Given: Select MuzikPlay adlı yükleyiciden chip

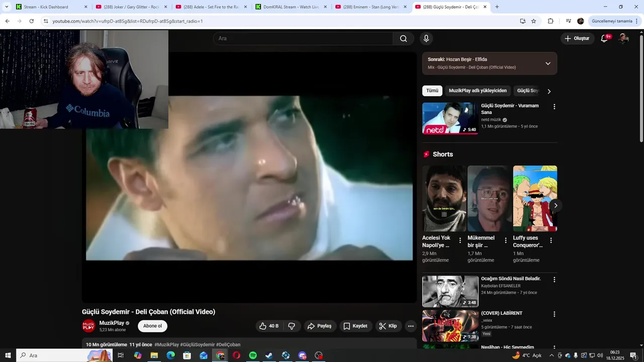Looking at the screenshot, I should pos(477,90).
